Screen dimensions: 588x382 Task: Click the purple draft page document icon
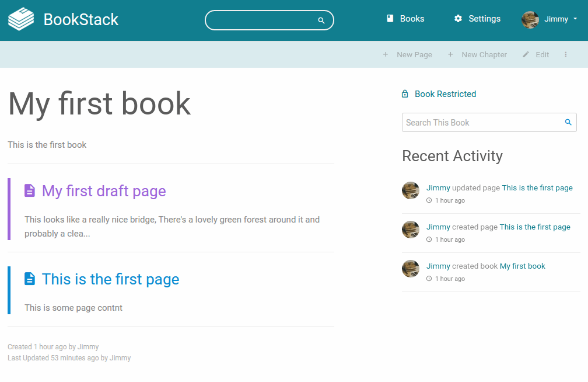pyautogui.click(x=30, y=190)
